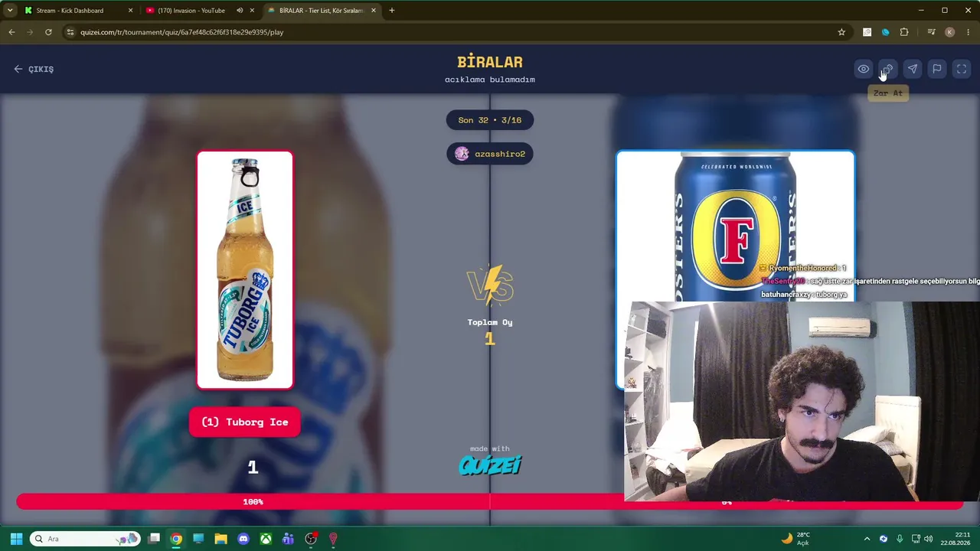The height and width of the screenshot is (551, 980).
Task: Open the weather widget showing 28°C
Action: pos(795,539)
